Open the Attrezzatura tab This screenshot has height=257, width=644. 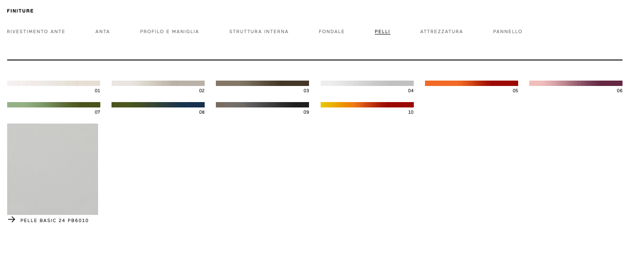[x=441, y=32]
